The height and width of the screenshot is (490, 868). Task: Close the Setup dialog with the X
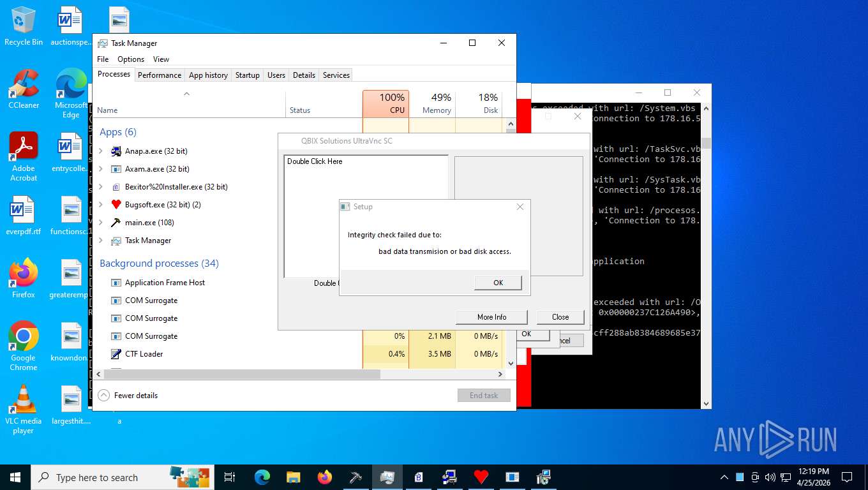520,207
